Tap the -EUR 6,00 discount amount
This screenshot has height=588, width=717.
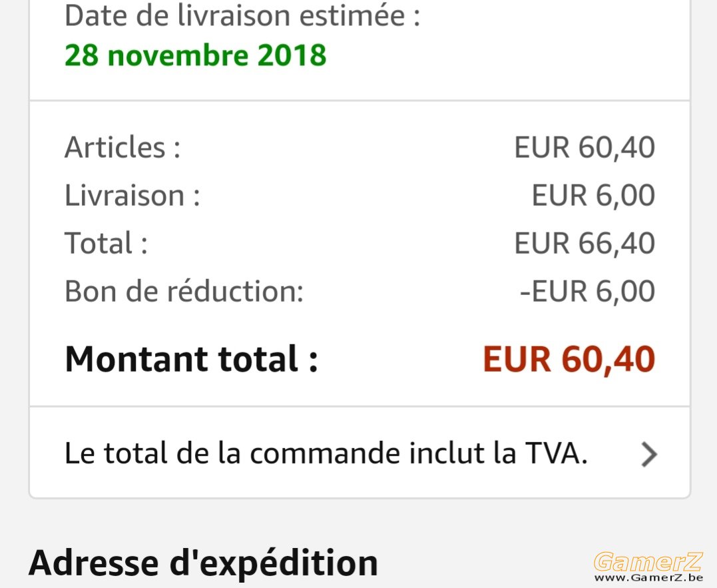click(588, 291)
